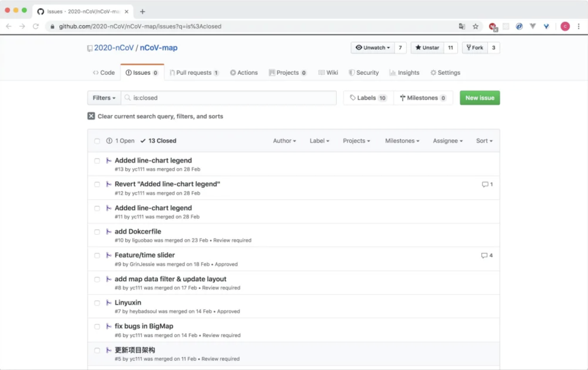Open the Wiki tab

[x=328, y=72]
